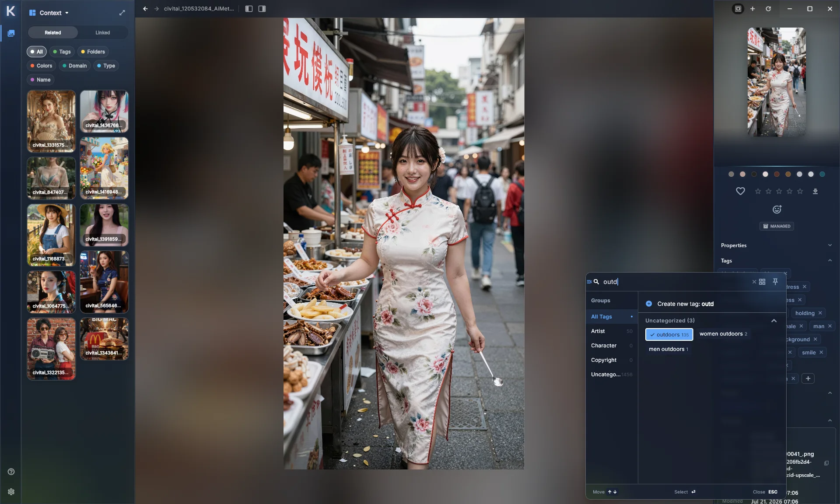Image resolution: width=840 pixels, height=504 pixels.
Task: Select the Character tag group
Action: click(x=612, y=346)
